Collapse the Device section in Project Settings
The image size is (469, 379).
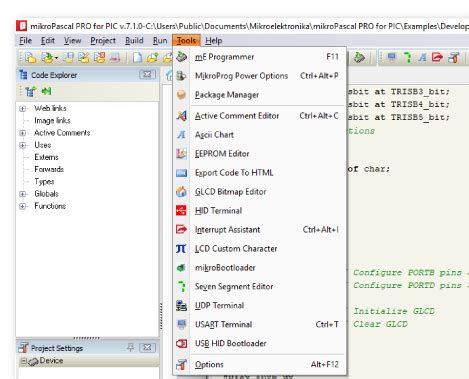pyautogui.click(x=23, y=361)
